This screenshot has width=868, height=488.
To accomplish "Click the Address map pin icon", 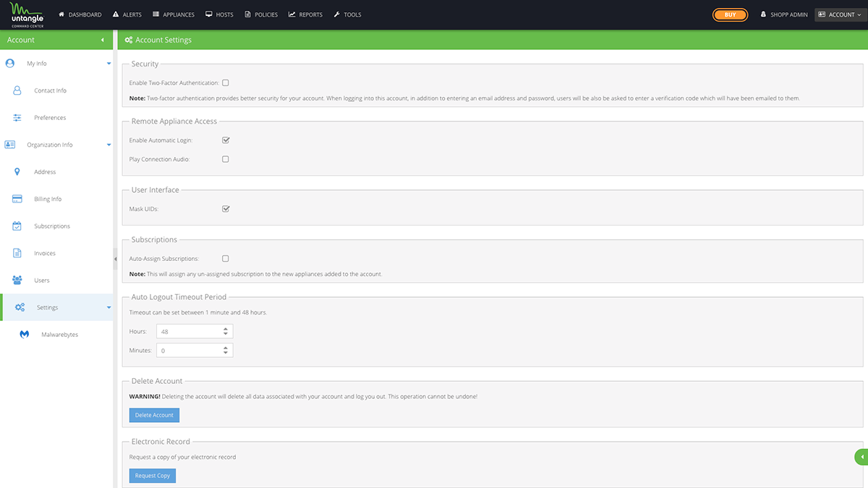I will [x=17, y=172].
